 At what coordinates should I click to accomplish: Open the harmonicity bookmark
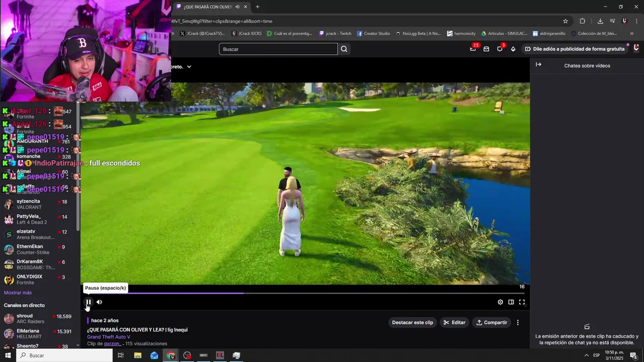461,34
